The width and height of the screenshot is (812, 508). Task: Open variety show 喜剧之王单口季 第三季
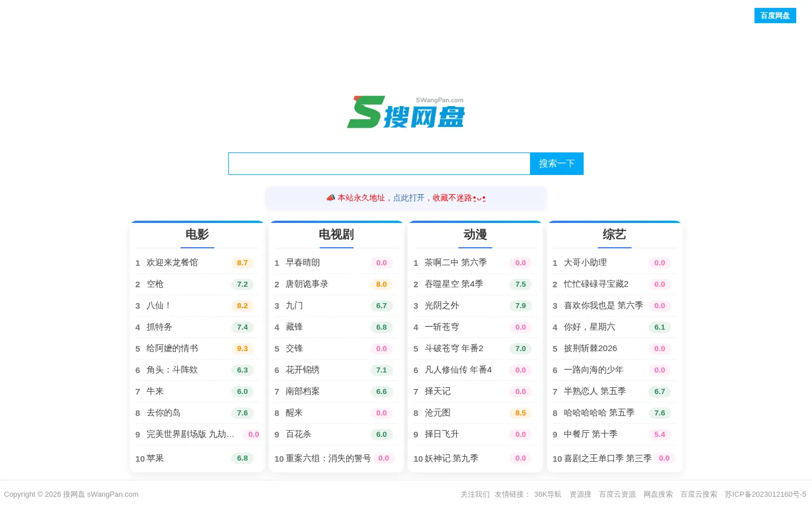608,458
